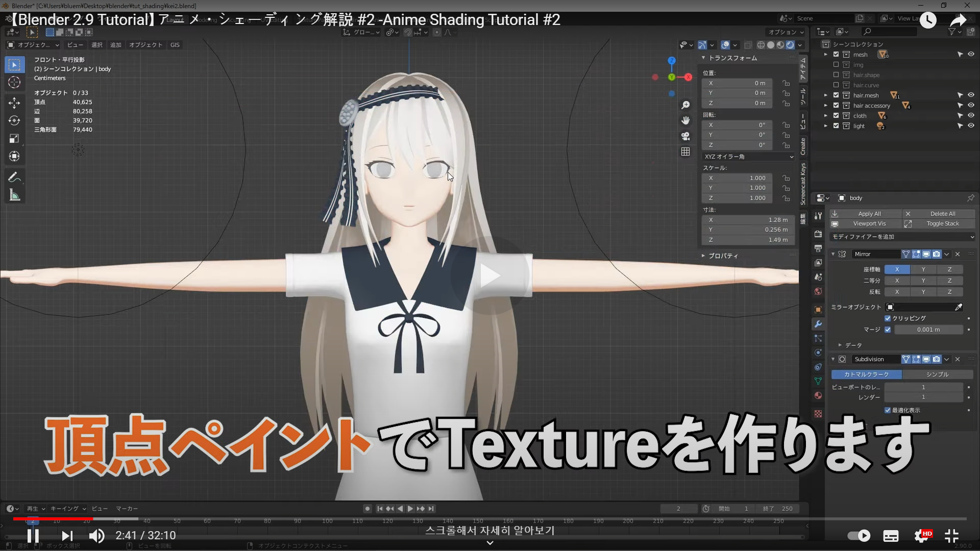Open the modifier wrench properties tab

[x=818, y=324]
